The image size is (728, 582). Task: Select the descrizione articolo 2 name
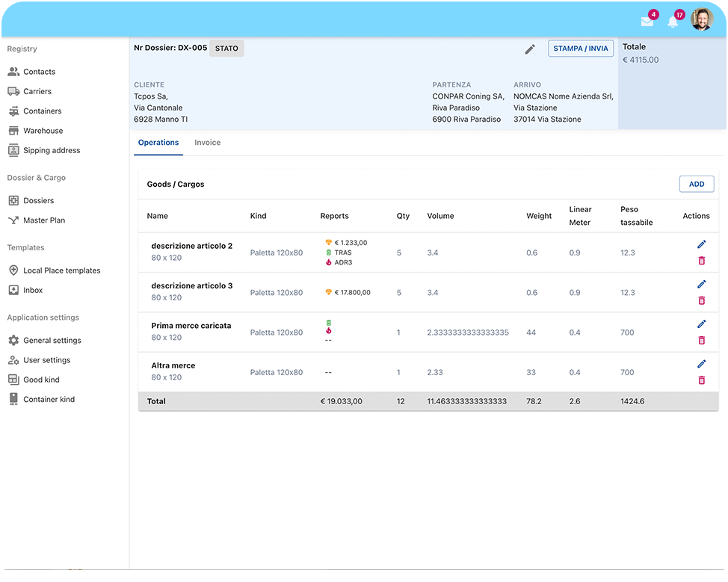(192, 246)
